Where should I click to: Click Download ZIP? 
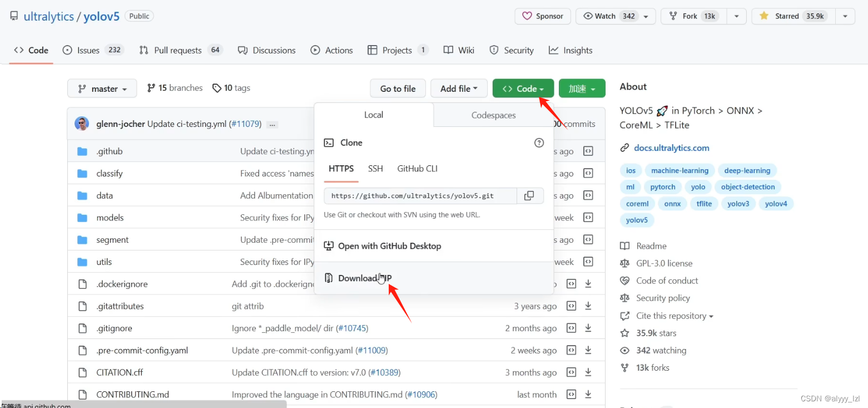434,278
